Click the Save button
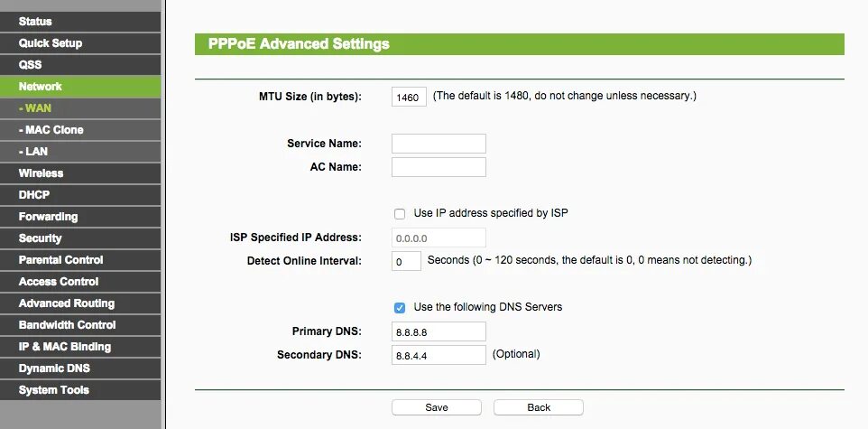This screenshot has height=429, width=868. [x=436, y=407]
